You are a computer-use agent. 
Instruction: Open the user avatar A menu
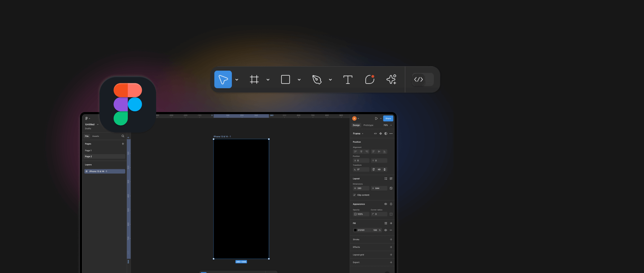355,118
